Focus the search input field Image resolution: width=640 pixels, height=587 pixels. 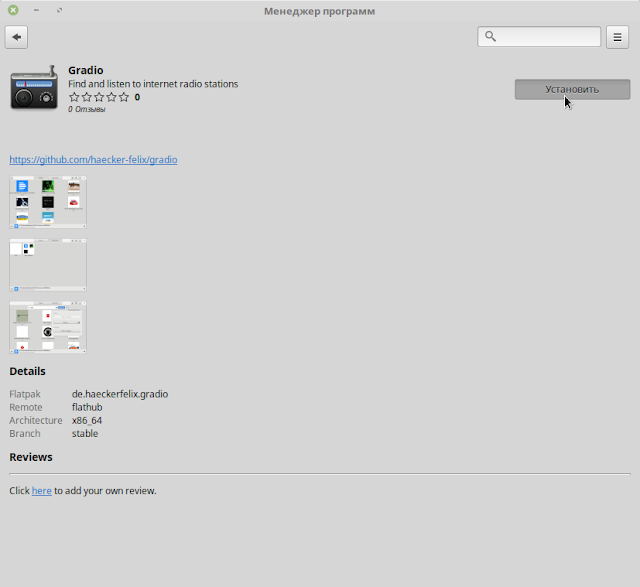point(539,37)
